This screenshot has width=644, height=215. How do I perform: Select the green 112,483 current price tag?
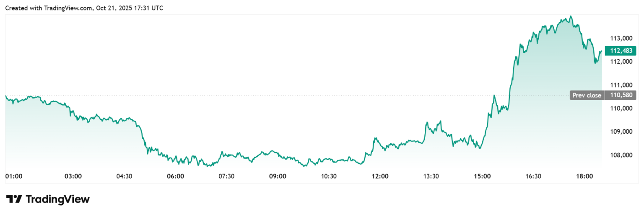[x=620, y=51]
